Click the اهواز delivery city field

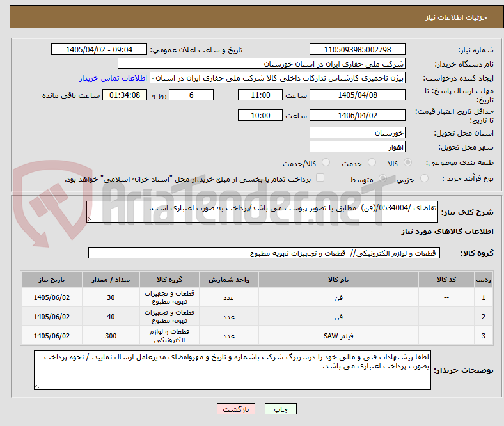pyautogui.click(x=358, y=147)
